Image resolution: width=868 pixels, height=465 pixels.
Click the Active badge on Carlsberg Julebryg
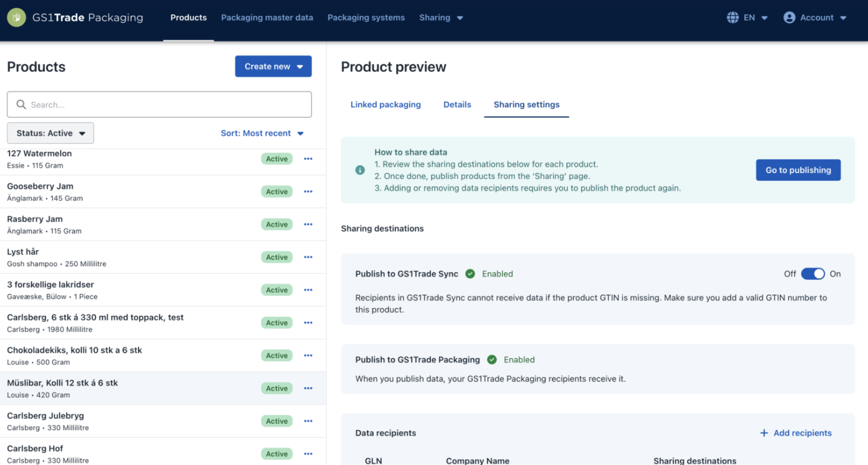pos(277,421)
